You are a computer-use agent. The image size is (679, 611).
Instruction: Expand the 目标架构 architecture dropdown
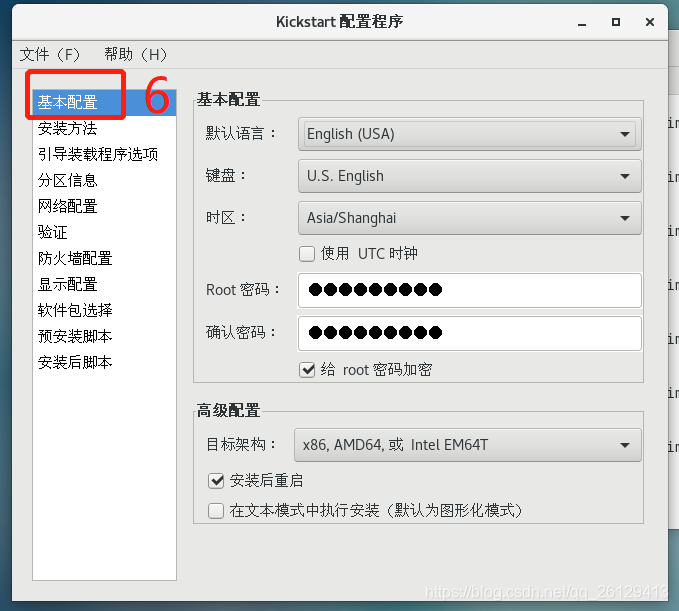468,445
